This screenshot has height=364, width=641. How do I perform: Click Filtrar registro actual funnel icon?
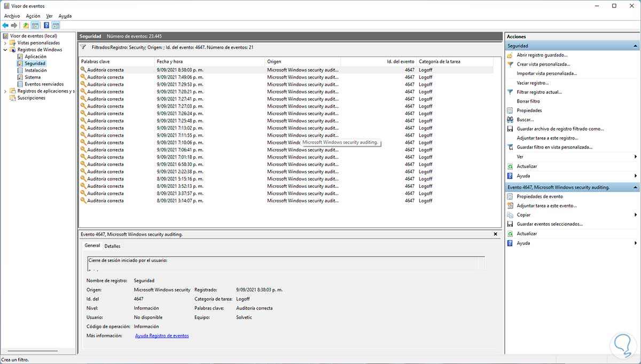(511, 92)
